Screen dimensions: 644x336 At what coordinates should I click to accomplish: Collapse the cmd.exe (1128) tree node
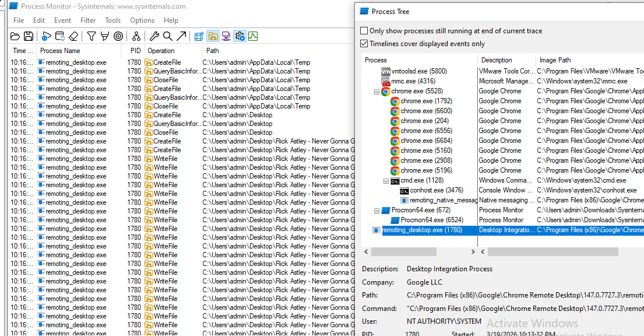386,181
